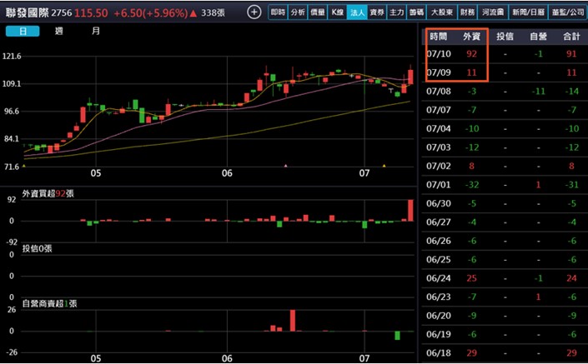This screenshot has width=588, height=364.
Task: Click the 91 total in 07/10 row
Action: coord(571,54)
